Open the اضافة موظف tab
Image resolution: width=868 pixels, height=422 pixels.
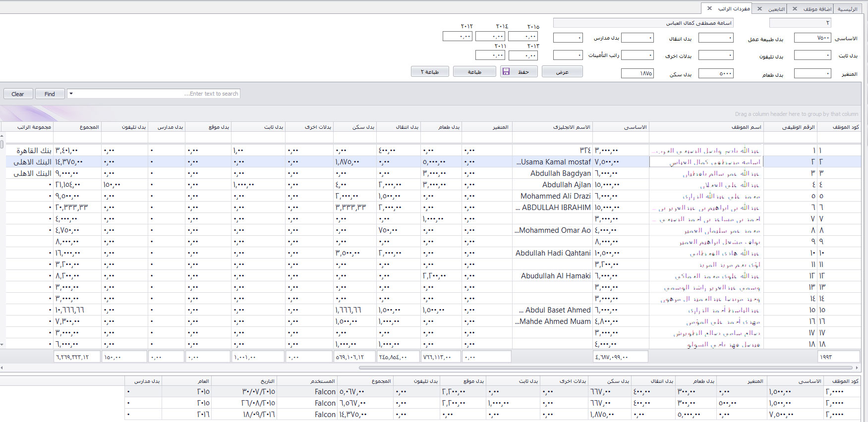pos(817,9)
